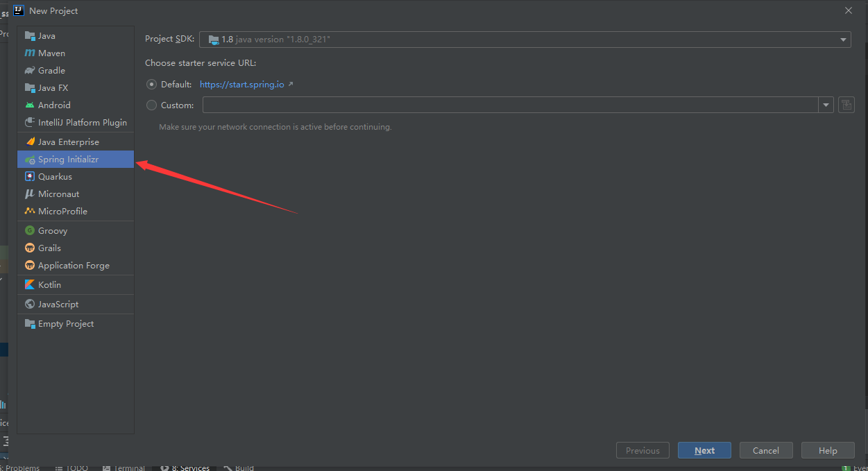Viewport: 868px width, 471px height.
Task: Click the Empty Project folder icon
Action: tap(30, 324)
